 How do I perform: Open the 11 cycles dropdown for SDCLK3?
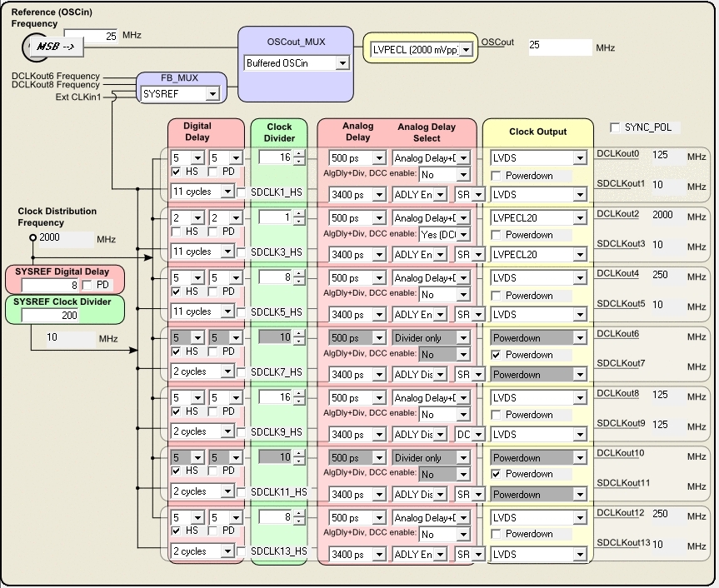tap(227, 252)
